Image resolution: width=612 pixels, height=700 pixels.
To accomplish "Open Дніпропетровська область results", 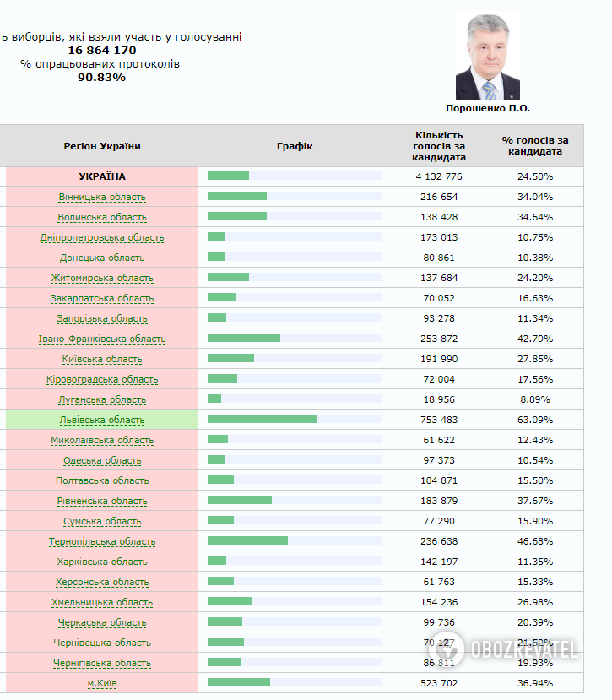I will [102, 237].
